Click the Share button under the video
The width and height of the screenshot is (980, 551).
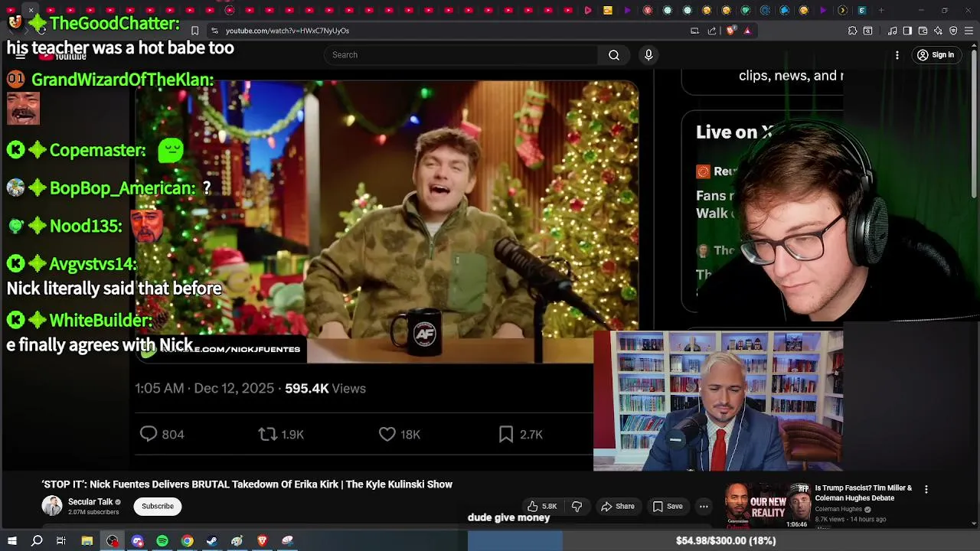pos(618,507)
